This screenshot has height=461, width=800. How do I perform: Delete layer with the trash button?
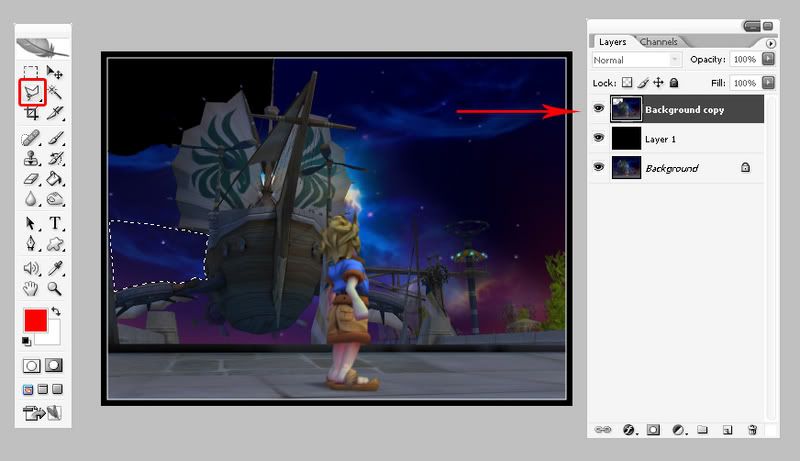[753, 430]
